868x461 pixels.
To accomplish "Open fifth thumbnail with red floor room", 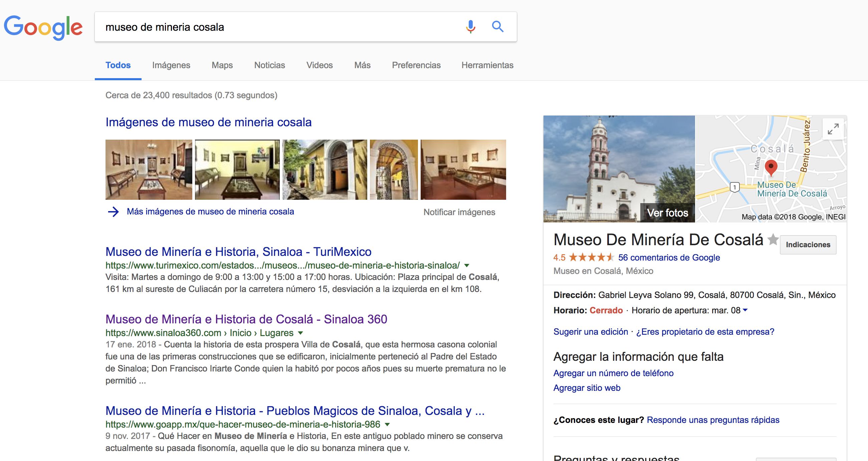I will pos(463,170).
